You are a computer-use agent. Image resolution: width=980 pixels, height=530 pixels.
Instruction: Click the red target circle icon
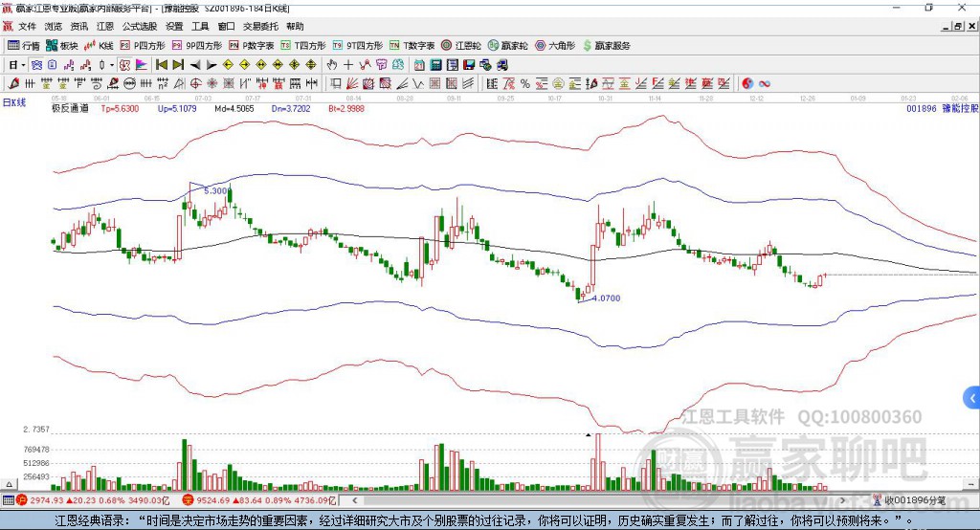[195, 84]
